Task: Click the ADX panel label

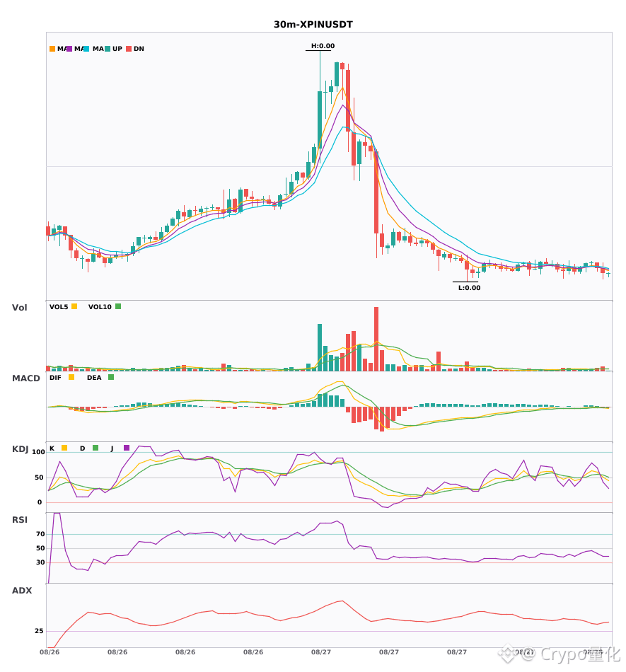Action: coord(22,591)
